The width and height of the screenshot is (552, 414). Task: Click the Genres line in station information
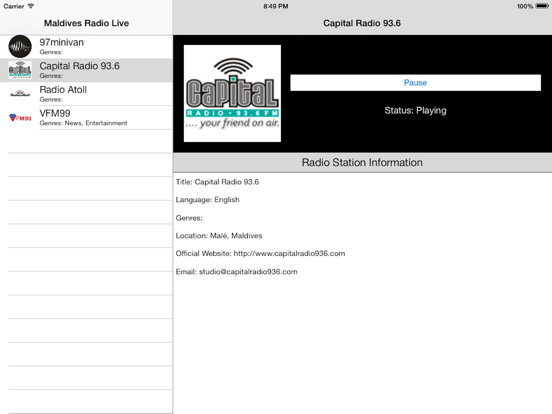[x=189, y=218]
